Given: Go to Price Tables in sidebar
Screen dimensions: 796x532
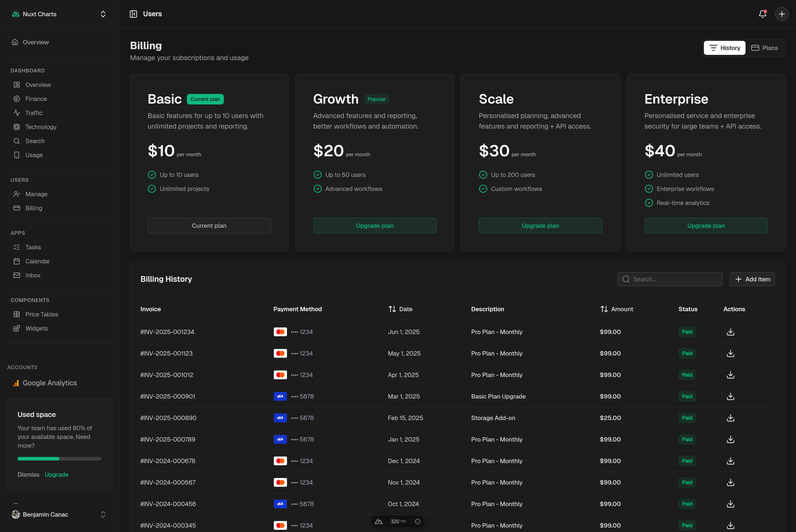Looking at the screenshot, I should pyautogui.click(x=42, y=314).
